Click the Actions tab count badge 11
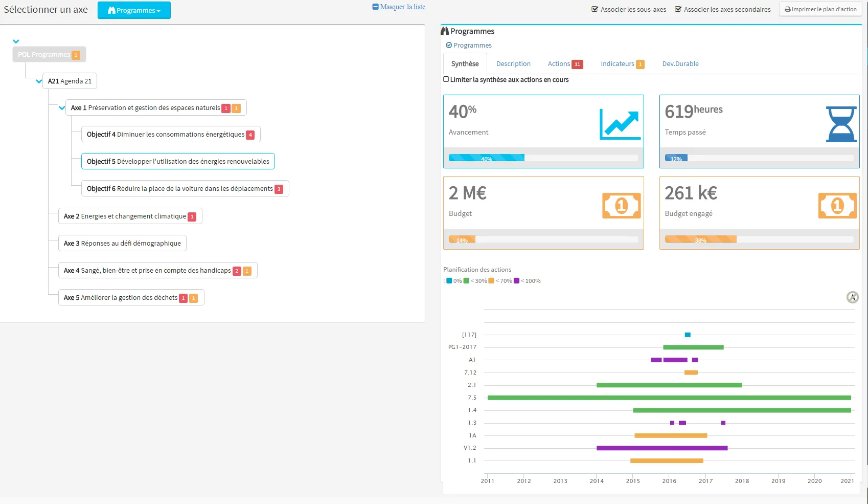Viewport: 868px width, 504px height. pyautogui.click(x=577, y=64)
